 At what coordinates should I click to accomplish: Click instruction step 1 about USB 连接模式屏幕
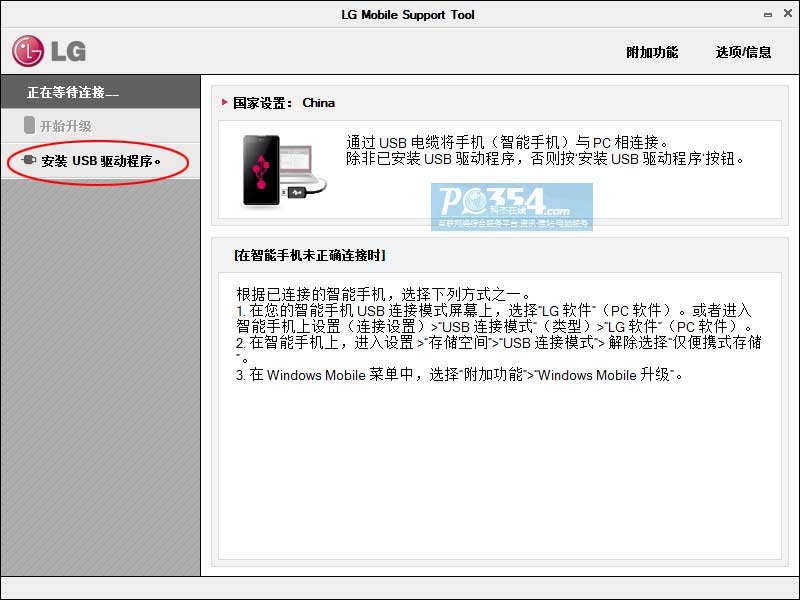(x=494, y=318)
